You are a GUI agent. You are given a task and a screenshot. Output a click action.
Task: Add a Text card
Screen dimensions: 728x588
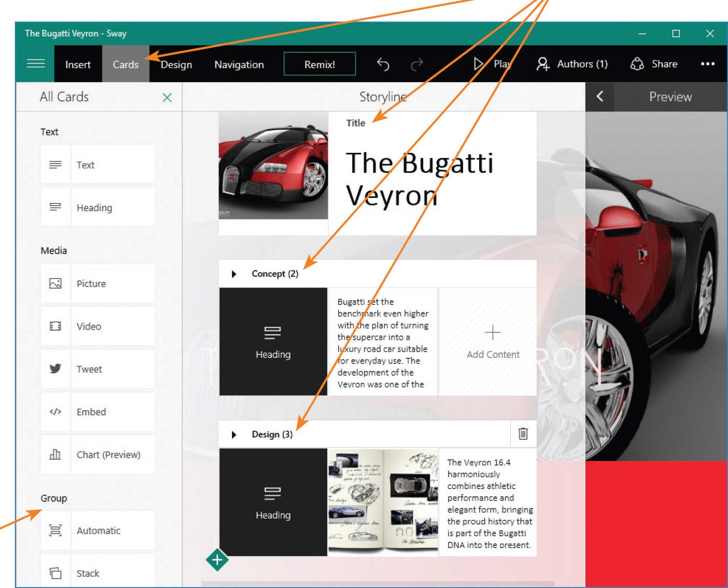pyautogui.click(x=97, y=165)
